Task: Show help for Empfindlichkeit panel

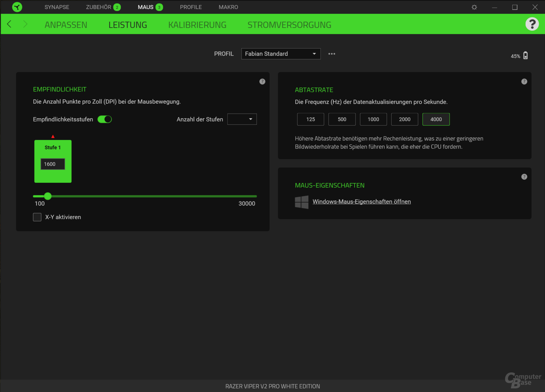Action: click(262, 82)
